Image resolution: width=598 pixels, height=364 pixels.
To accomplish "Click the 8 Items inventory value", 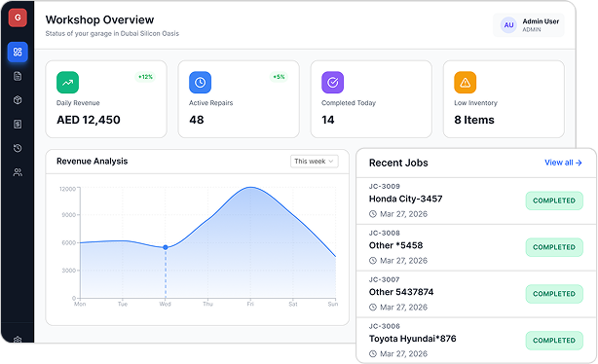I will (474, 120).
